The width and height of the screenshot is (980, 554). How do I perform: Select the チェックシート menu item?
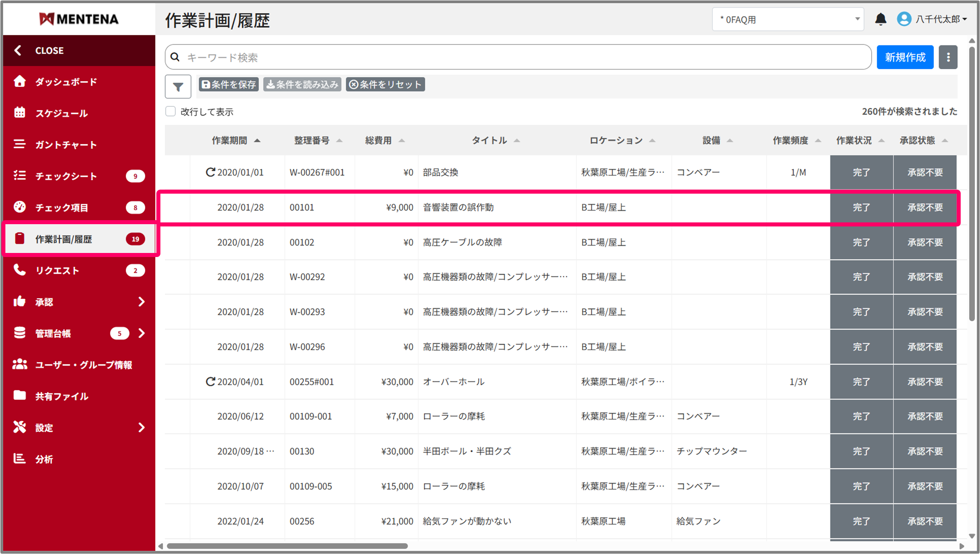66,176
